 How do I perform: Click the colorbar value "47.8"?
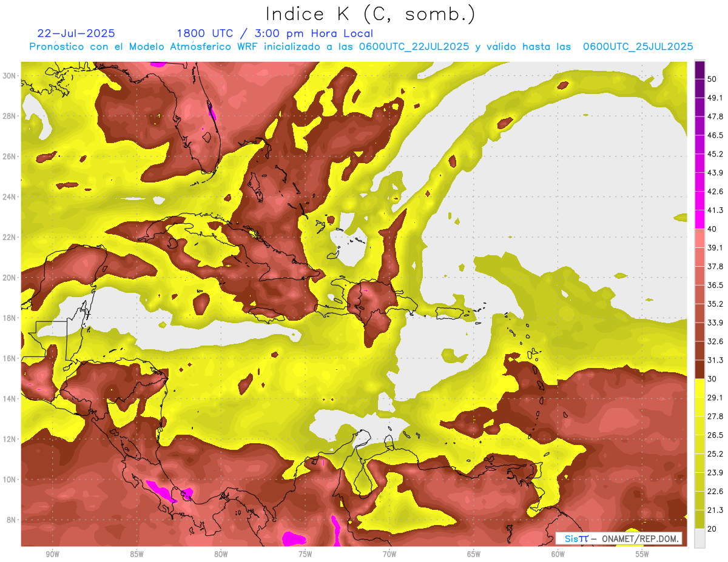pyautogui.click(x=715, y=116)
